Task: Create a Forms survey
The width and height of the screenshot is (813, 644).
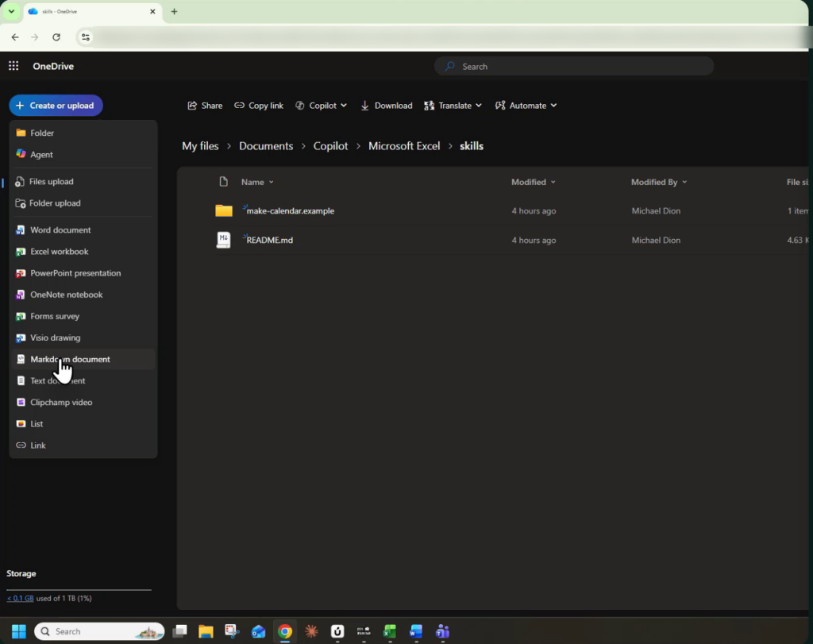Action: (x=83, y=316)
